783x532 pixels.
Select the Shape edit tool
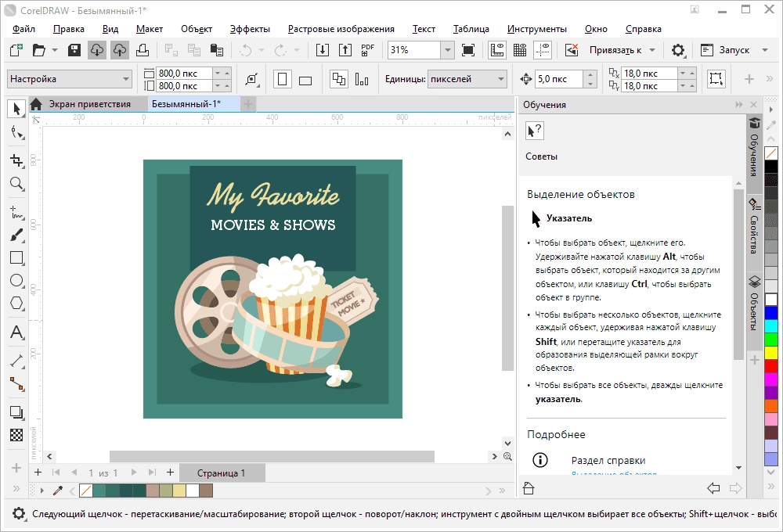pos(16,132)
